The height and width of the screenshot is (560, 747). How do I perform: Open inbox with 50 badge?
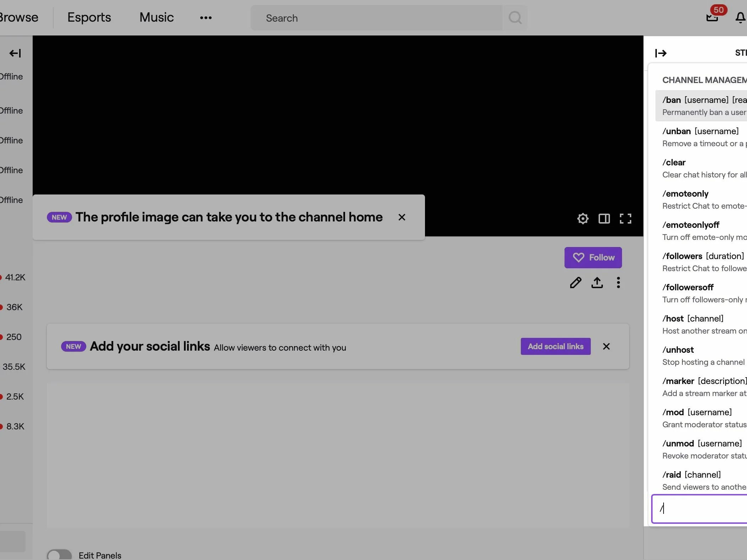coord(712,17)
